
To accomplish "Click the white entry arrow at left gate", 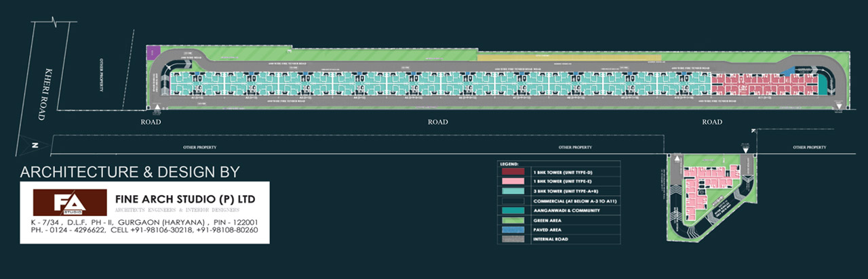I will pos(157,107).
